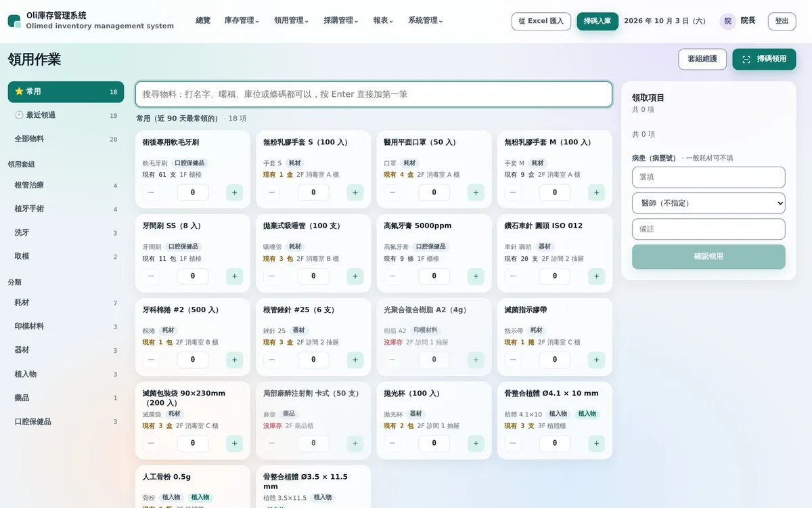Increment 拋棄式吸唾管（100 支）count
Screen dimensions: 812x508
coord(355,276)
